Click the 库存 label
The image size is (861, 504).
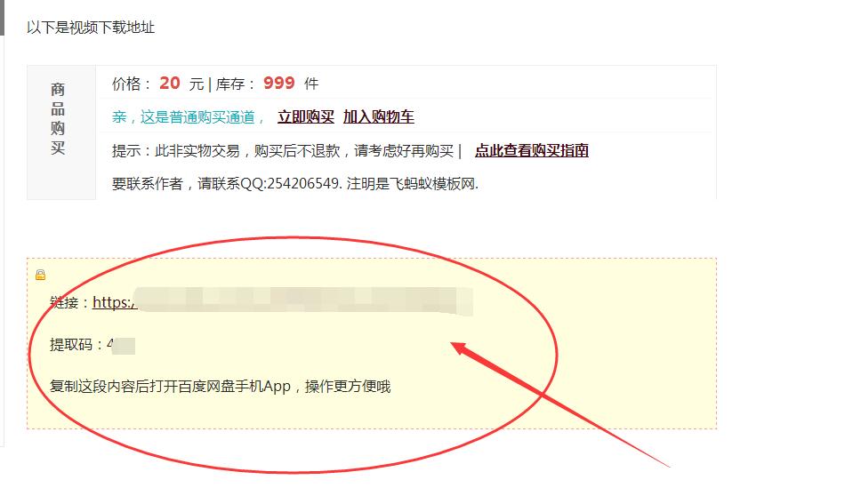tap(230, 84)
